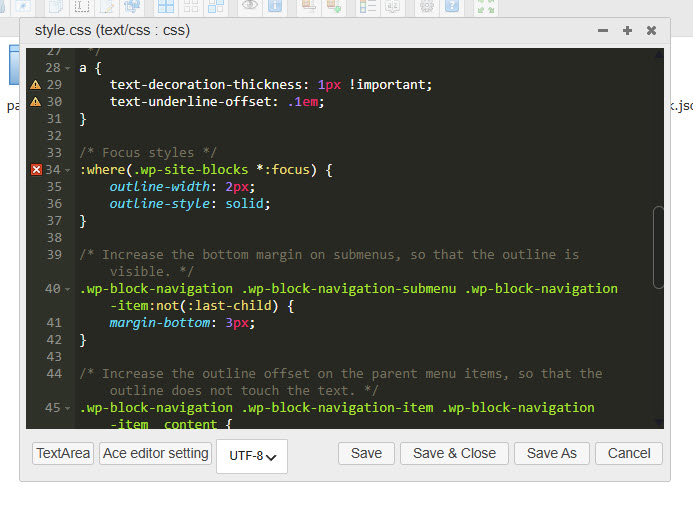Open the UTF-8 encoding dropdown

click(252, 456)
